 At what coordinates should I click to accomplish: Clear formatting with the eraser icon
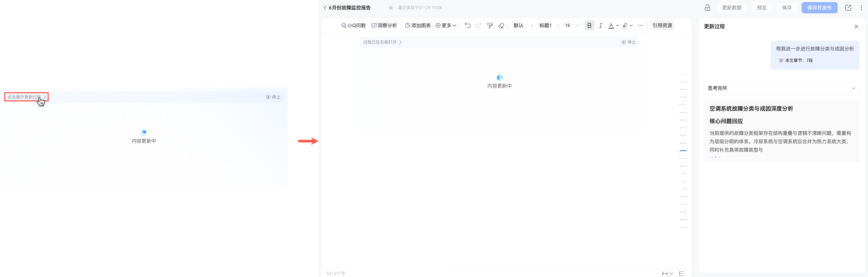(501, 25)
